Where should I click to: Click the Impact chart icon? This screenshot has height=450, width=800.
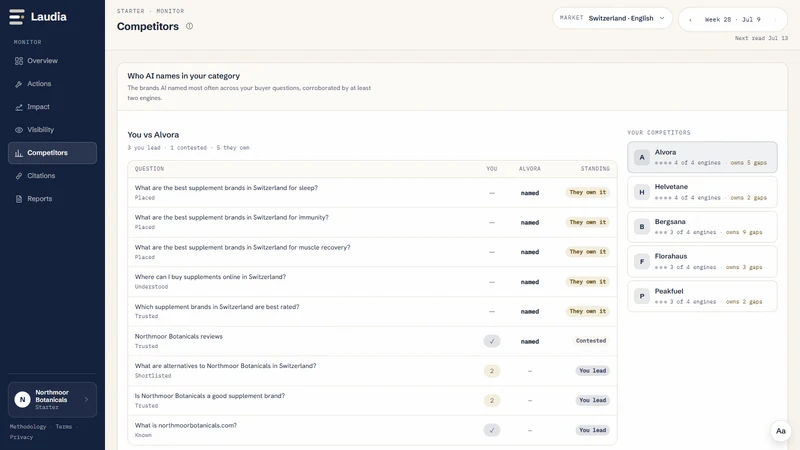[19, 107]
